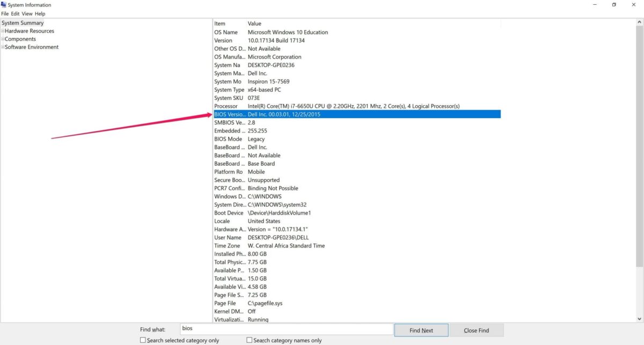The image size is (644, 345).
Task: Select the Locale United States row
Action: 357,221
